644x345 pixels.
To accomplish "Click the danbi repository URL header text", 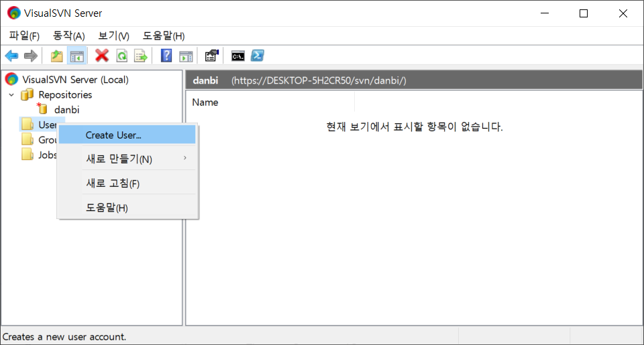I will click(x=319, y=80).
